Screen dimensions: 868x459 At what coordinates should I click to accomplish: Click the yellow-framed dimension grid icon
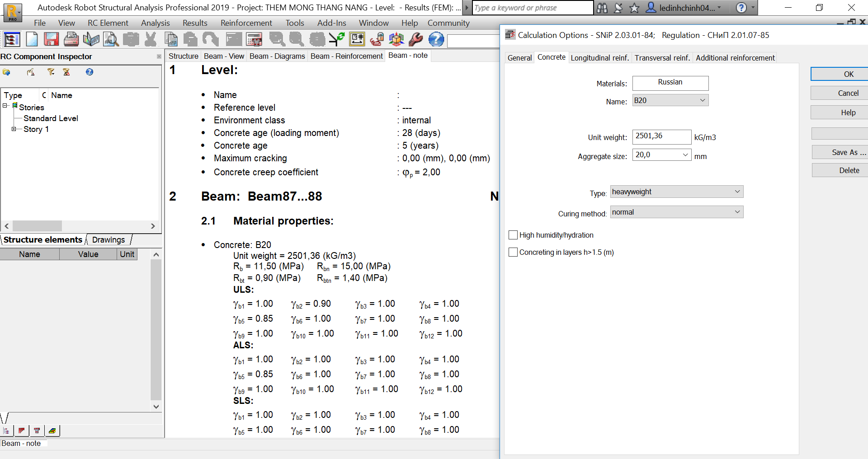point(357,40)
